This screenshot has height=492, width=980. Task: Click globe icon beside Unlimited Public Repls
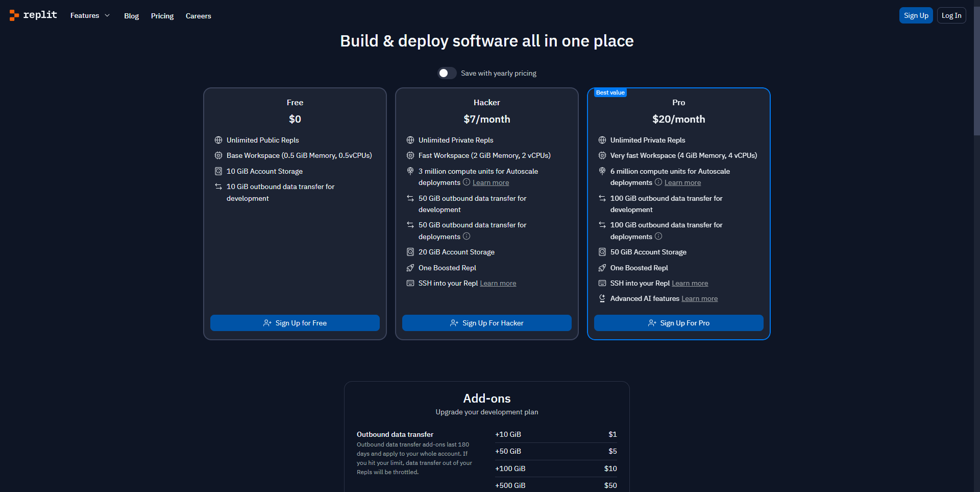point(218,140)
